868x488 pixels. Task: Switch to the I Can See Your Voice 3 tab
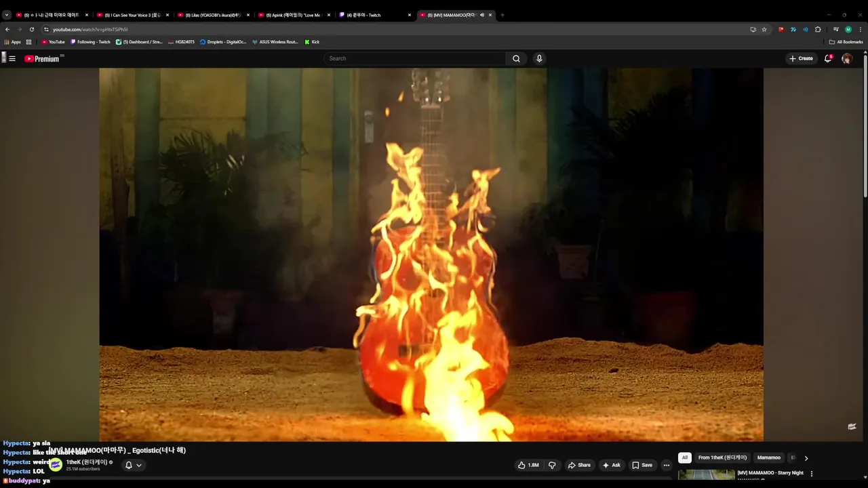[x=132, y=15]
